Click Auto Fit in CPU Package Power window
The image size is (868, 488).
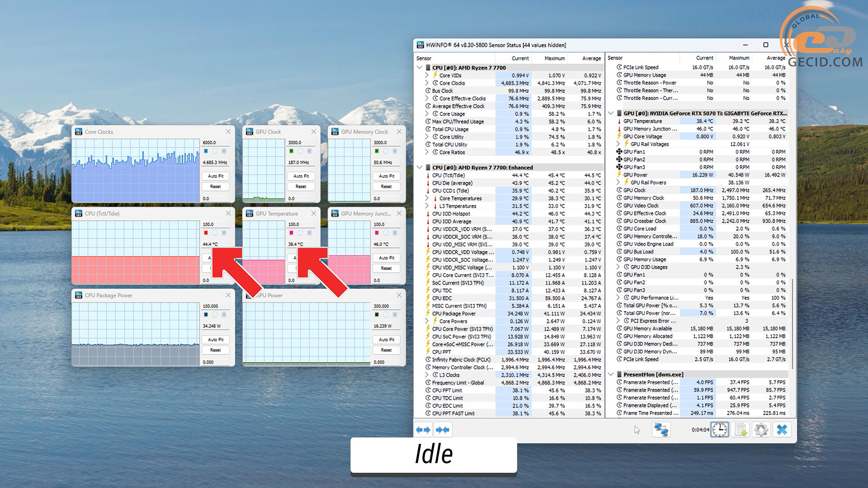pos(216,340)
